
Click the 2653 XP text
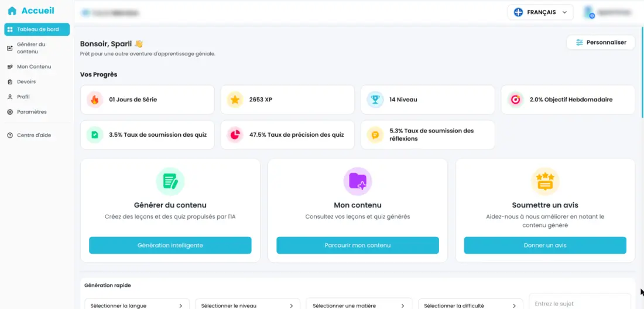(261, 100)
